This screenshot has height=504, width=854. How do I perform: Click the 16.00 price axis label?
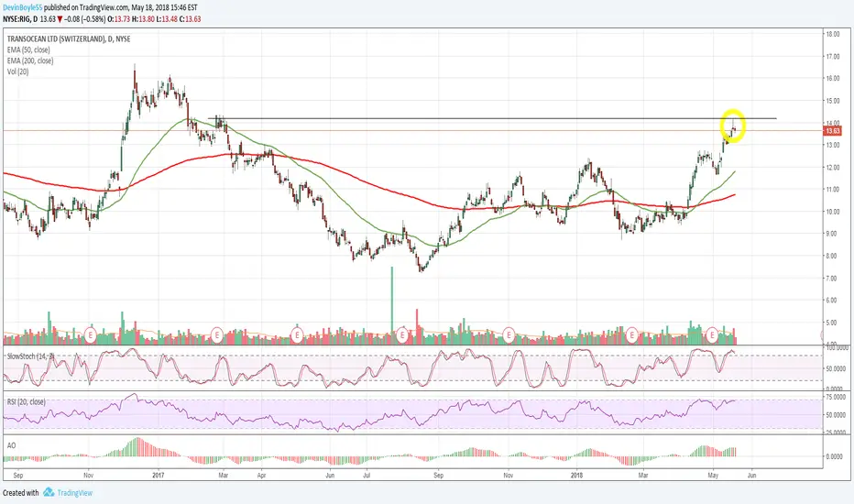pos(833,79)
